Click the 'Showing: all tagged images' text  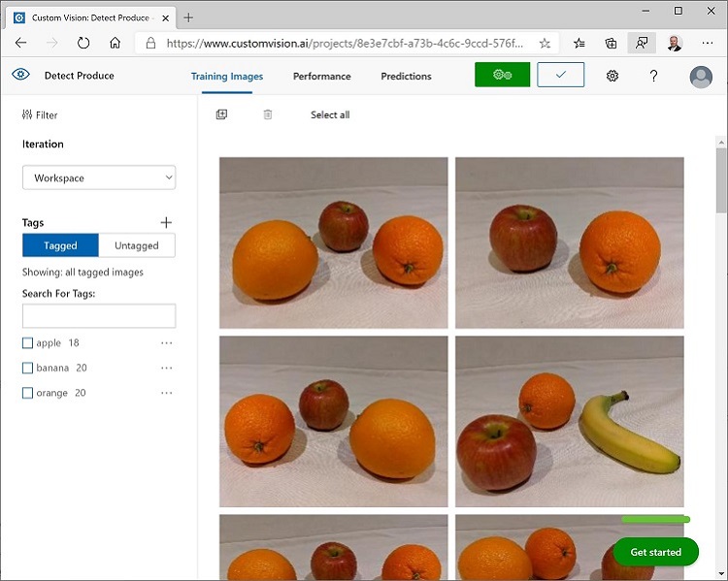83,273
